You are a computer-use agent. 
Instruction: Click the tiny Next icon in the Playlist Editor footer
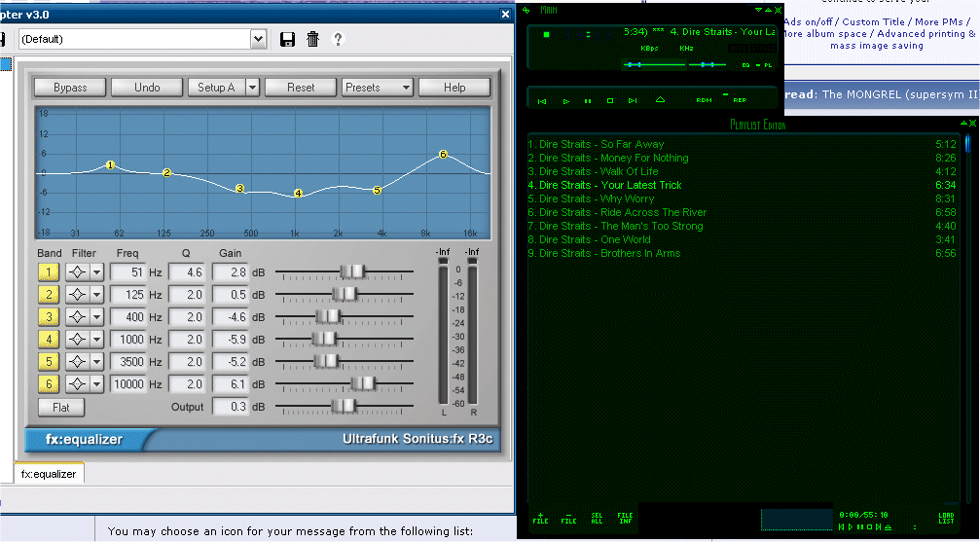(878, 526)
